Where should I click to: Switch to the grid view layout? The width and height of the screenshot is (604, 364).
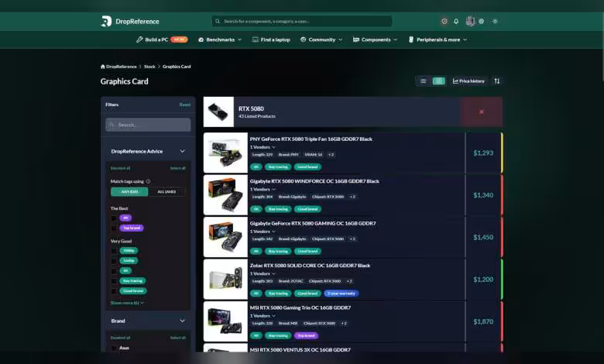pos(439,81)
